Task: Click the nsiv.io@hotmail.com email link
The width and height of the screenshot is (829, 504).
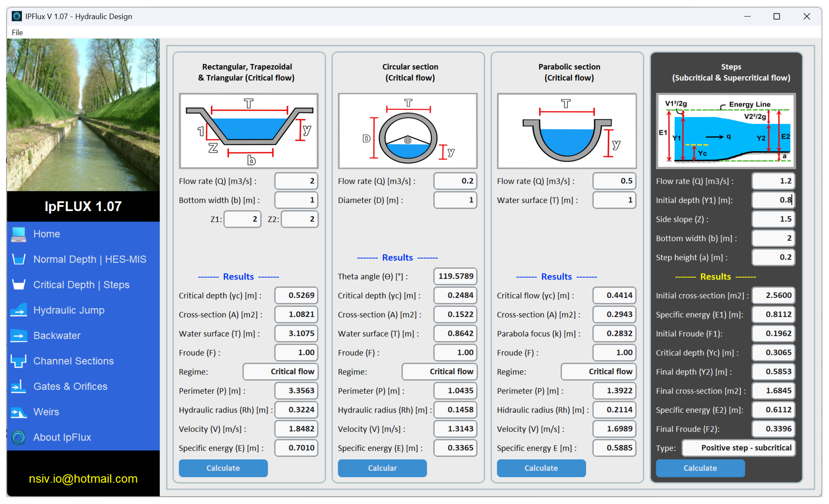Action: 83,479
